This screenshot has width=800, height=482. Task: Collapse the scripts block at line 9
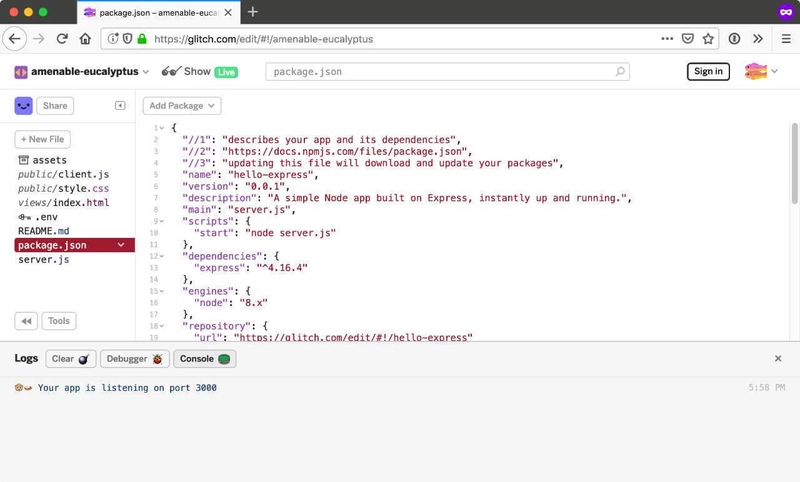(x=162, y=221)
